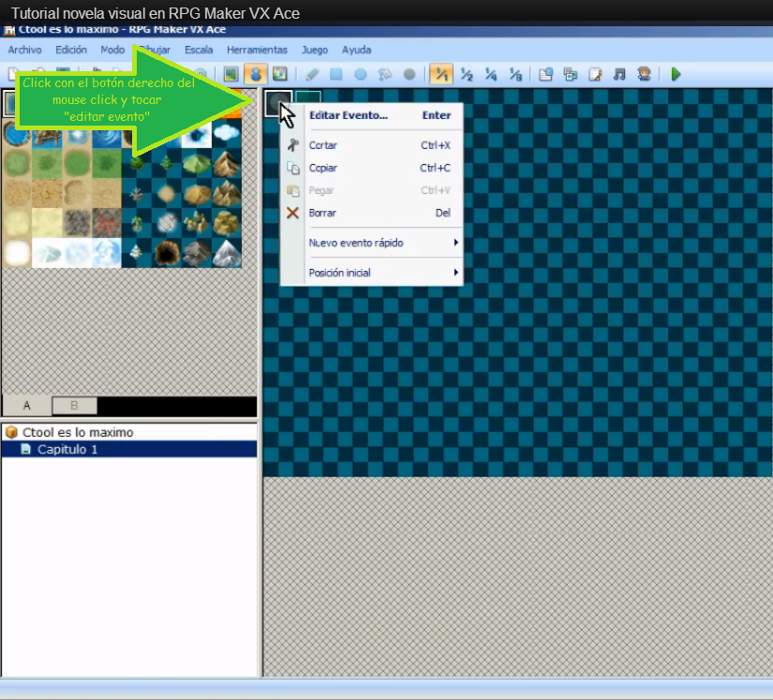Pick the Ellipse drawing tool

coord(361,74)
